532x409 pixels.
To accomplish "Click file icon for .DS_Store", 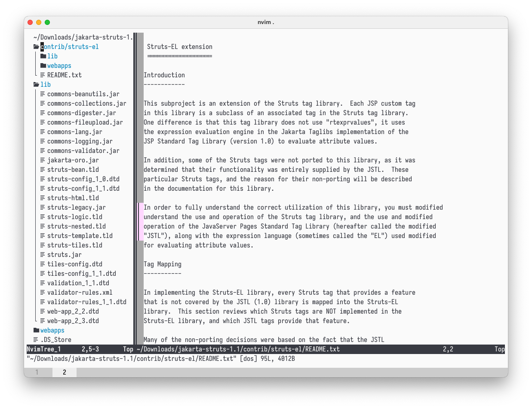I will (36, 340).
